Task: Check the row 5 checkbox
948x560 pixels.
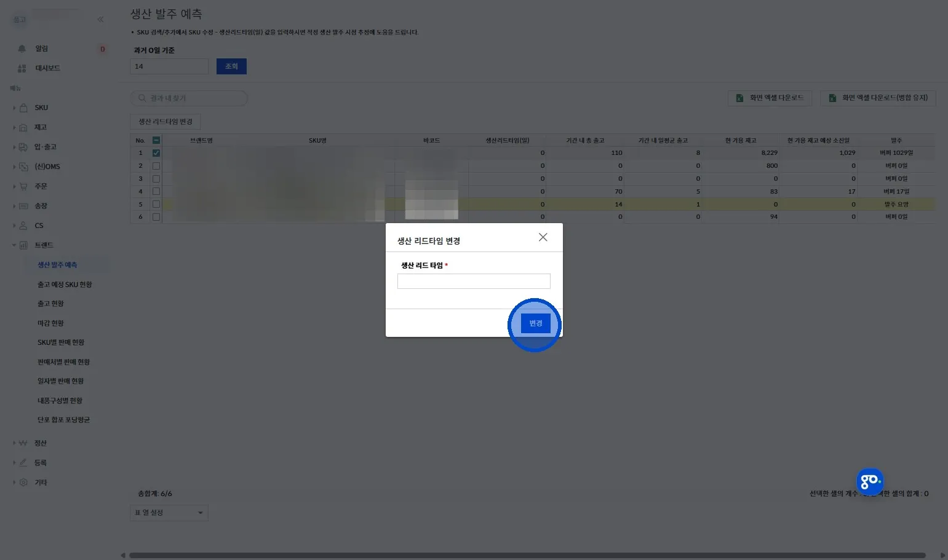Action: pos(156,204)
